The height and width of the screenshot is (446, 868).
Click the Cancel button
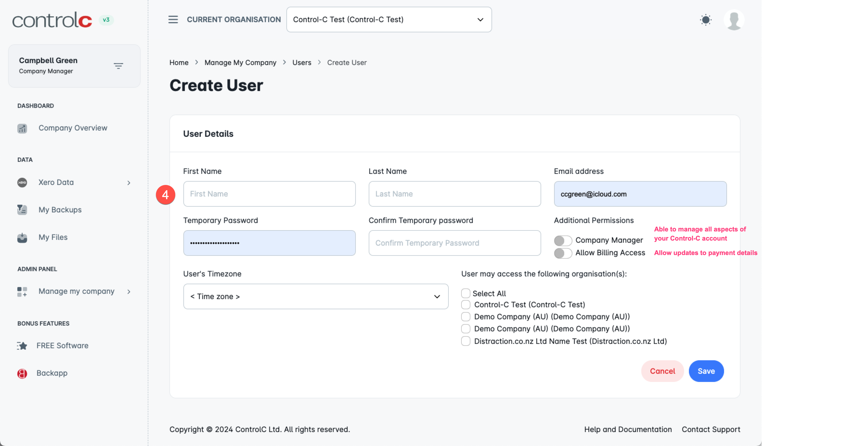pos(662,371)
